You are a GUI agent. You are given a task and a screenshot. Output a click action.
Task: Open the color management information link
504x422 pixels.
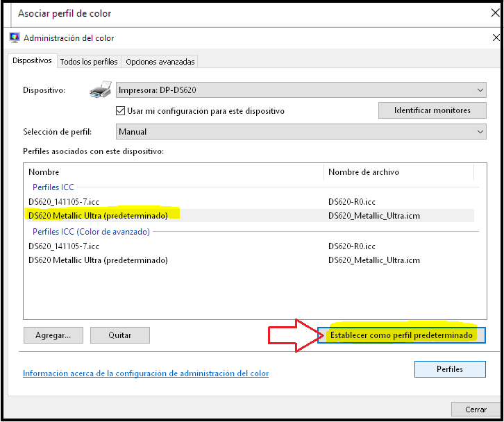coord(146,373)
